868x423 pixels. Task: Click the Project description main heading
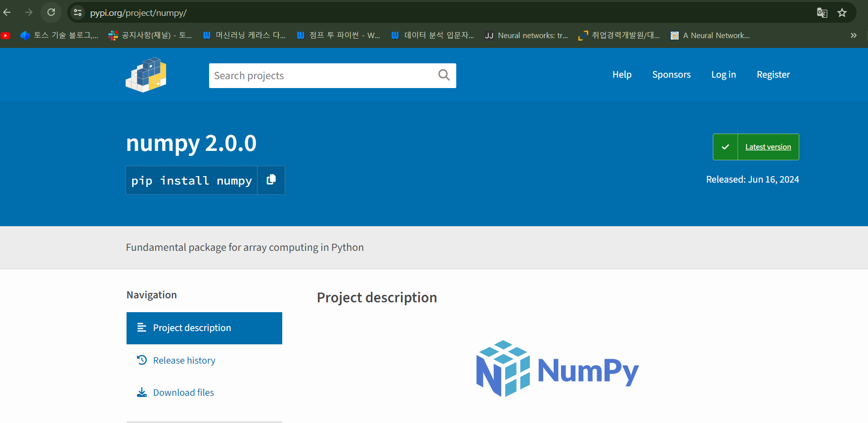click(377, 298)
